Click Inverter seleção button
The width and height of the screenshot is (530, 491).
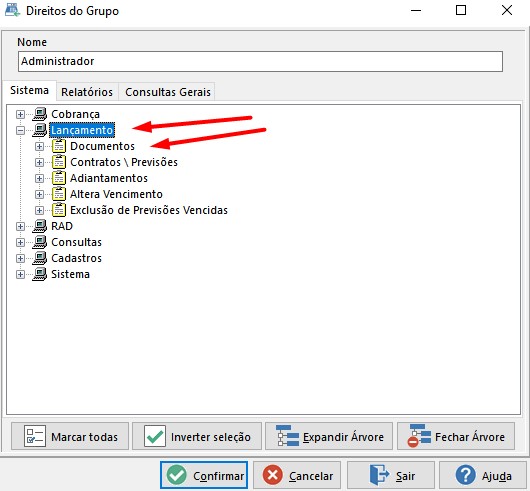(197, 436)
